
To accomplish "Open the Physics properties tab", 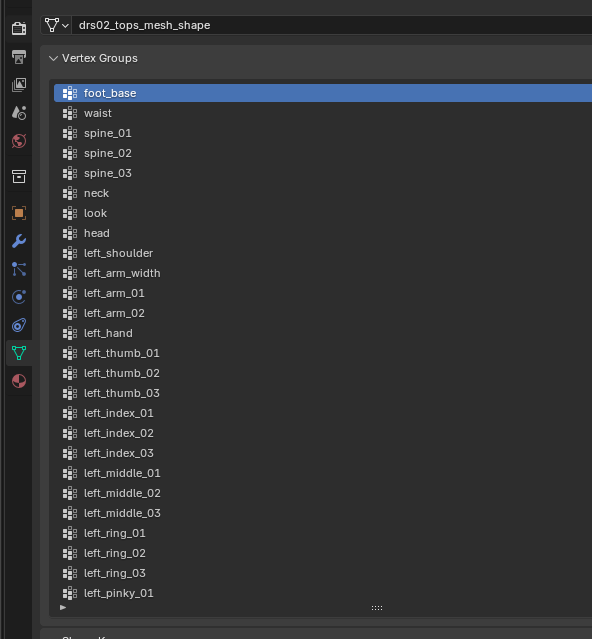I will pos(19,297).
